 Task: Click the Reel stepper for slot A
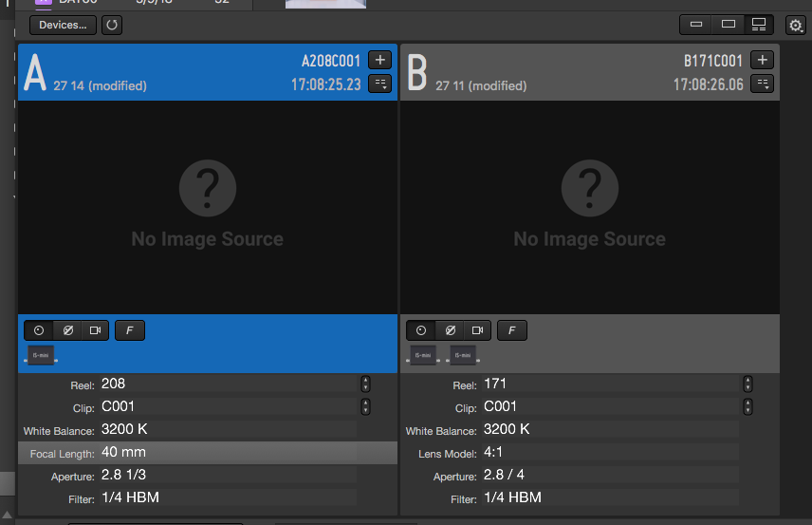pyautogui.click(x=365, y=384)
